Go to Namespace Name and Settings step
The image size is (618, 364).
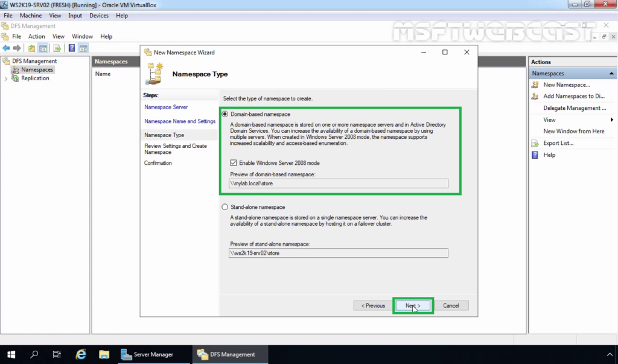pyautogui.click(x=180, y=121)
